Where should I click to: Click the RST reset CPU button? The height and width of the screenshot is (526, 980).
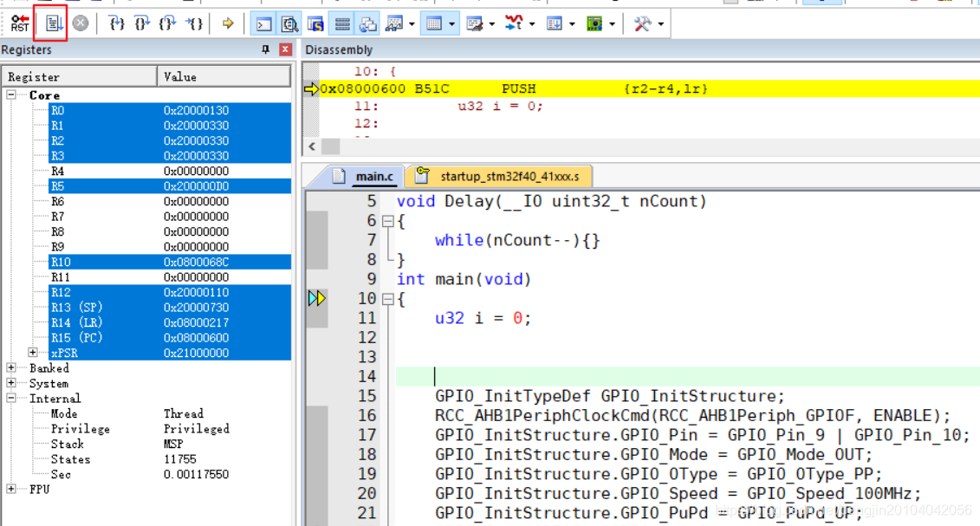[x=20, y=23]
